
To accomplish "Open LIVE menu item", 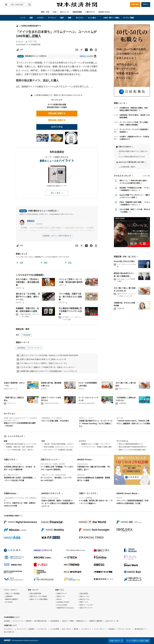I will (x=54, y=12).
